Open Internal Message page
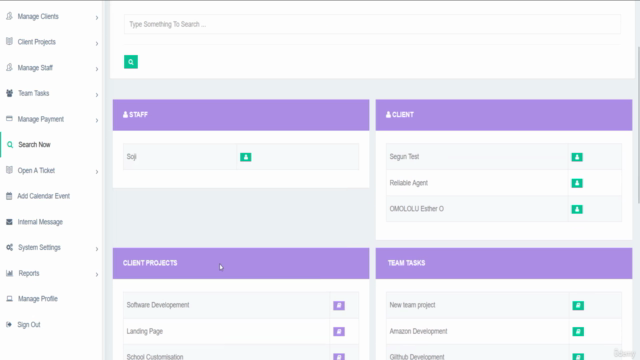640x360 pixels. pos(40,222)
